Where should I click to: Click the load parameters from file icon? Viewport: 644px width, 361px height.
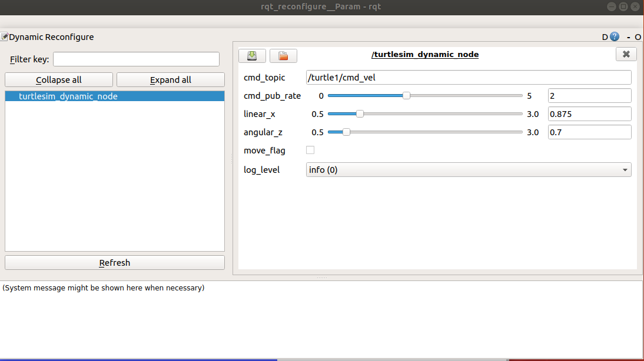click(283, 55)
